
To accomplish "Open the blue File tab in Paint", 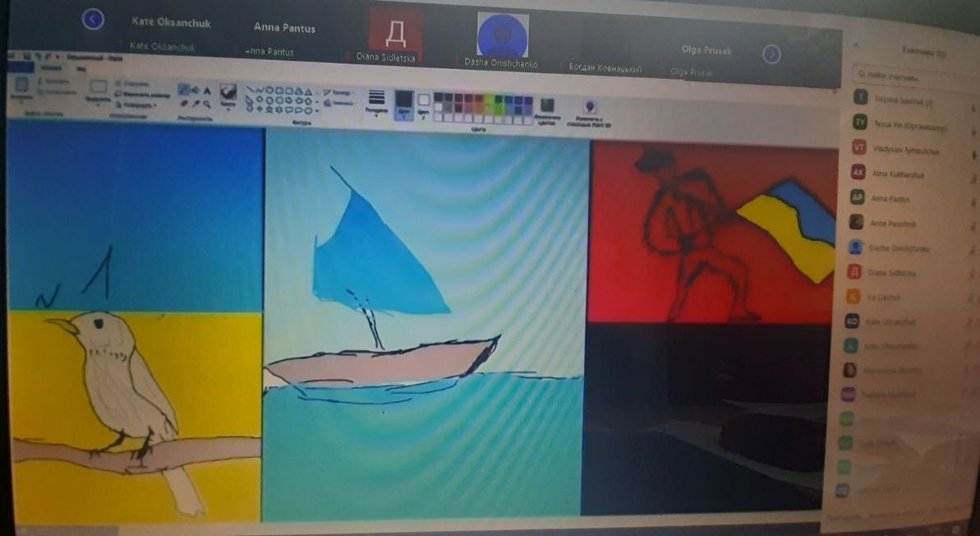I will click(x=21, y=67).
